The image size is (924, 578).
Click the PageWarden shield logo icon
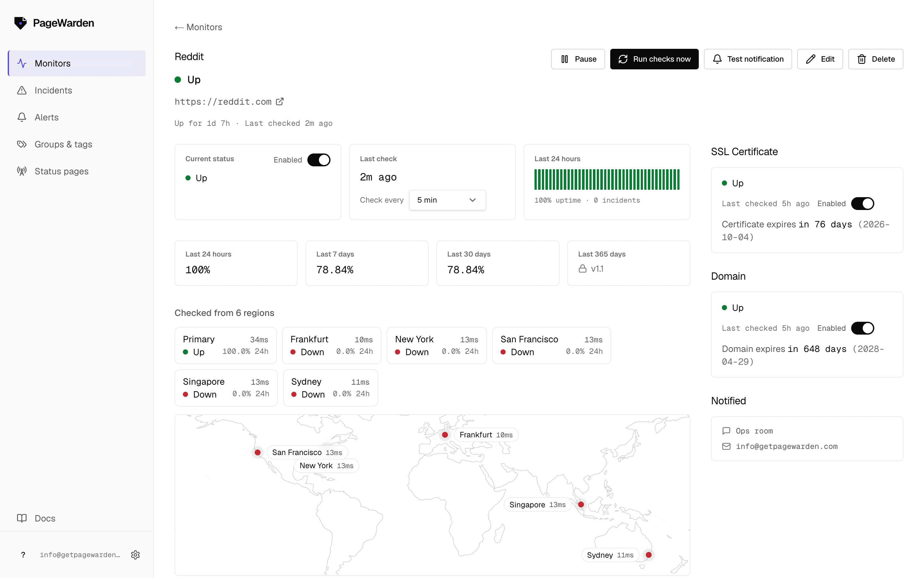[x=21, y=23]
